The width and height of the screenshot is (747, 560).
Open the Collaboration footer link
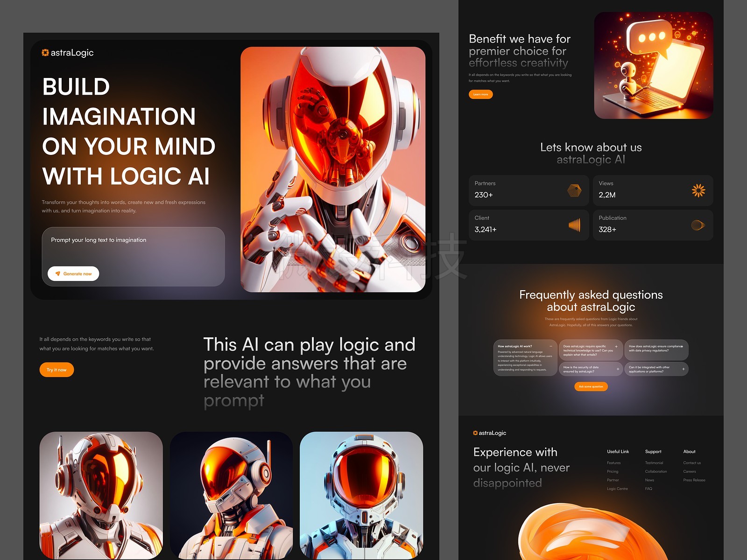[x=656, y=471]
